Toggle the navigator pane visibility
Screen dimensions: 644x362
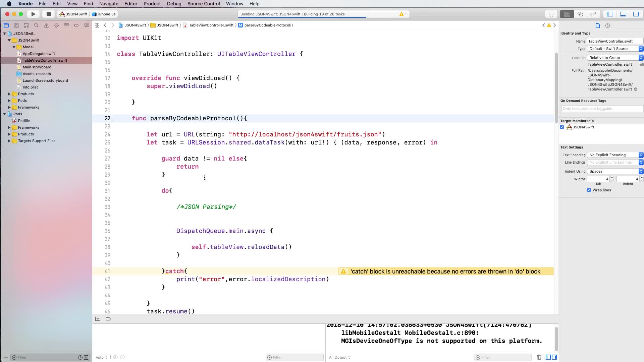(610, 14)
